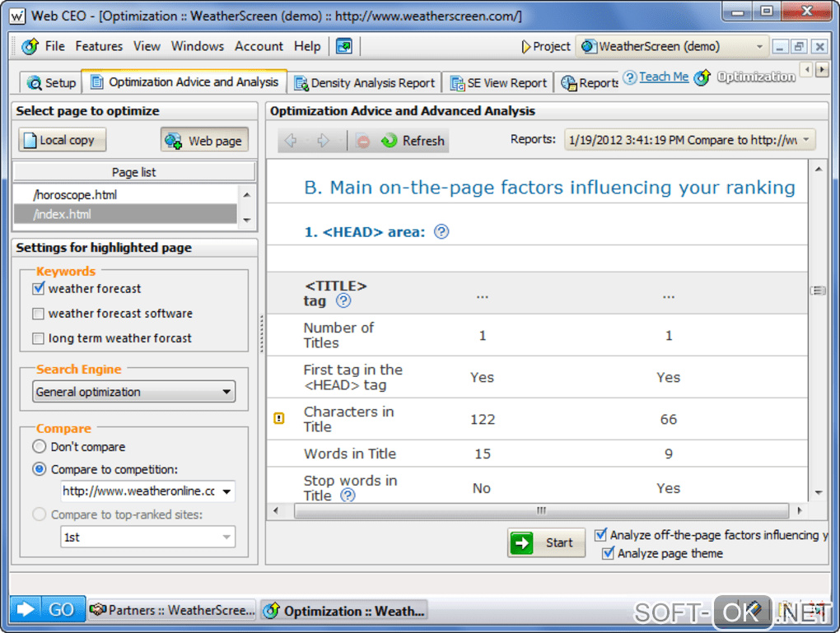Toggle Analyze off-the-page factors checkbox
The height and width of the screenshot is (633, 840).
pos(601,534)
